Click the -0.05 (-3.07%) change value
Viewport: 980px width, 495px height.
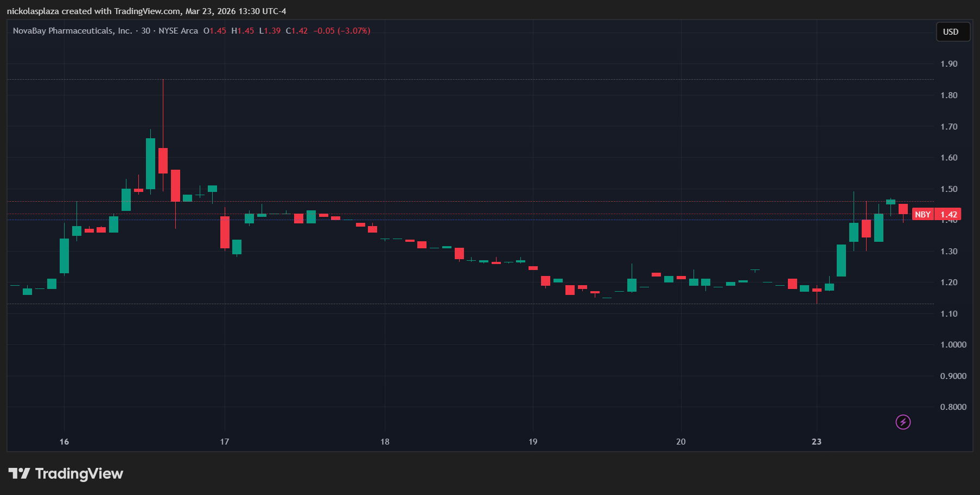click(342, 31)
